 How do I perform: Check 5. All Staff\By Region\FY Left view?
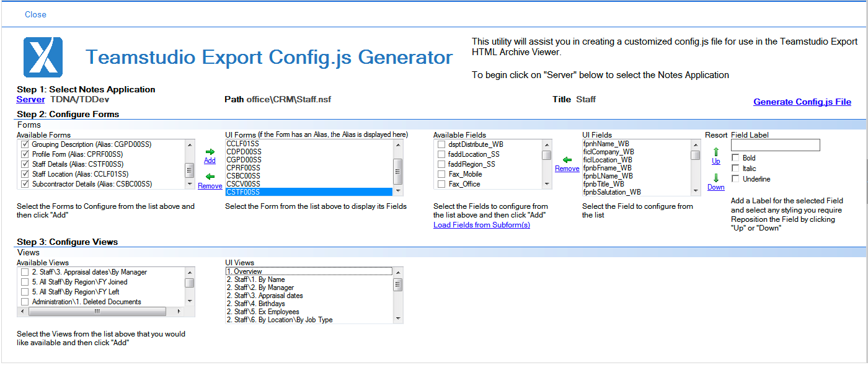pyautogui.click(x=25, y=292)
